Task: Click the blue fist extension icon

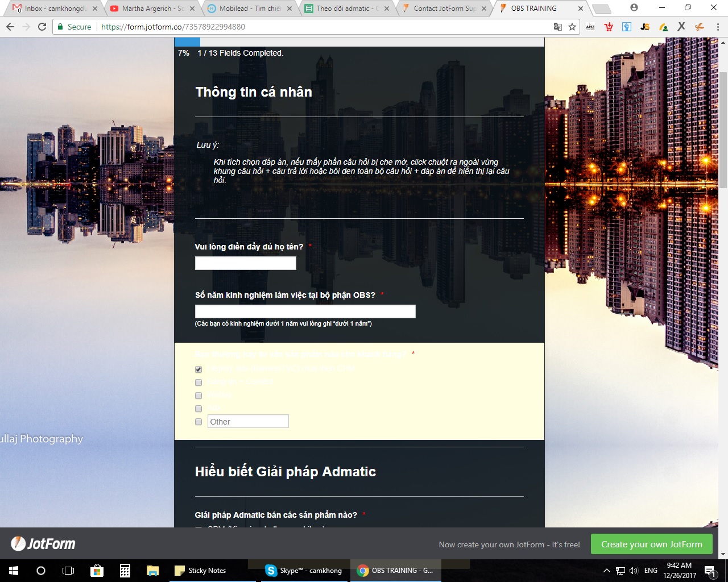Action: (626, 27)
